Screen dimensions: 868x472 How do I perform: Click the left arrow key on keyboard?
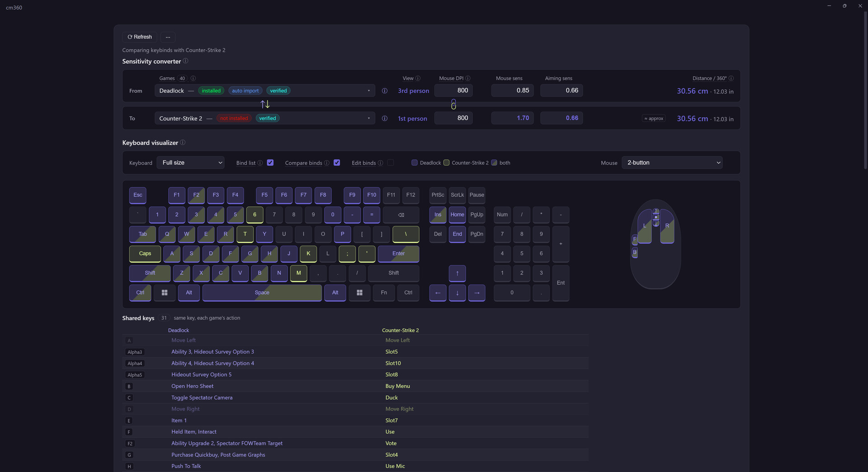click(x=438, y=293)
